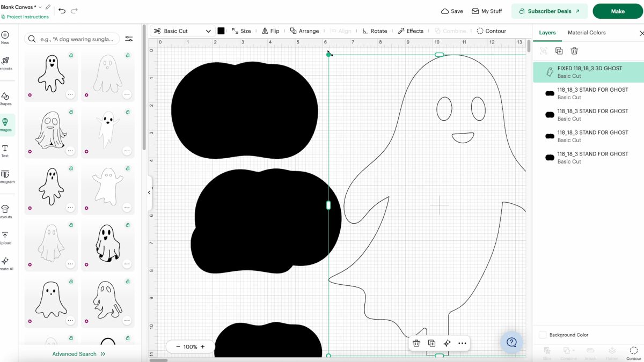Open the Rotate options

coord(374,31)
